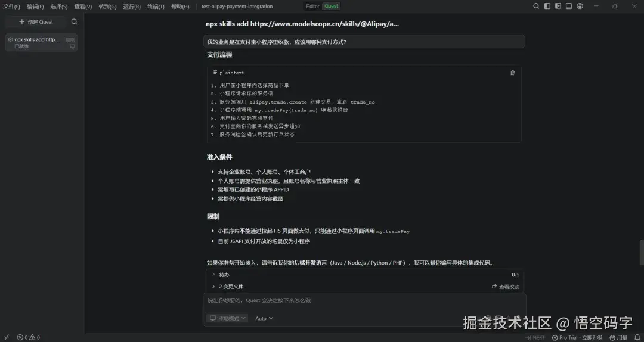Image resolution: width=644 pixels, height=342 pixels.
Task: Click the NEXT status bar item
Action: [534, 337]
